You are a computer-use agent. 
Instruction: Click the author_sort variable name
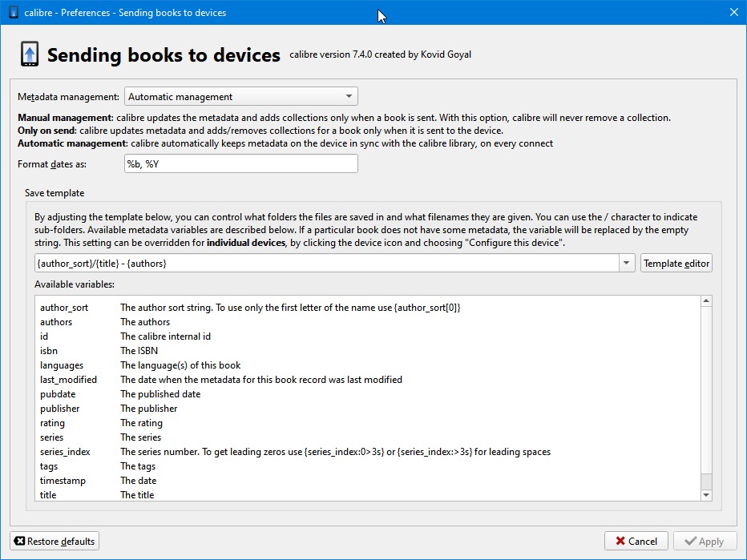[x=64, y=308]
